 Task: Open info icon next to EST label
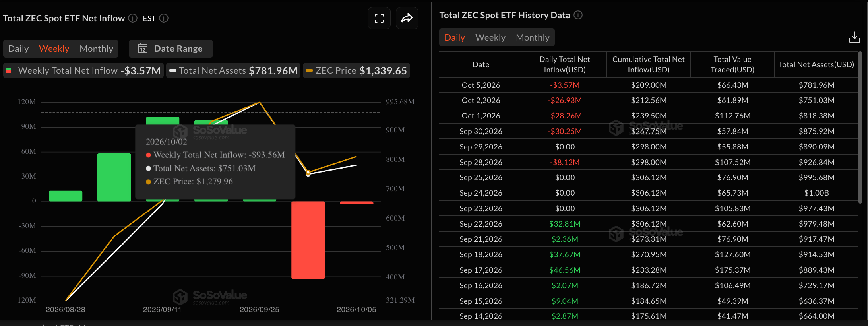pos(164,18)
